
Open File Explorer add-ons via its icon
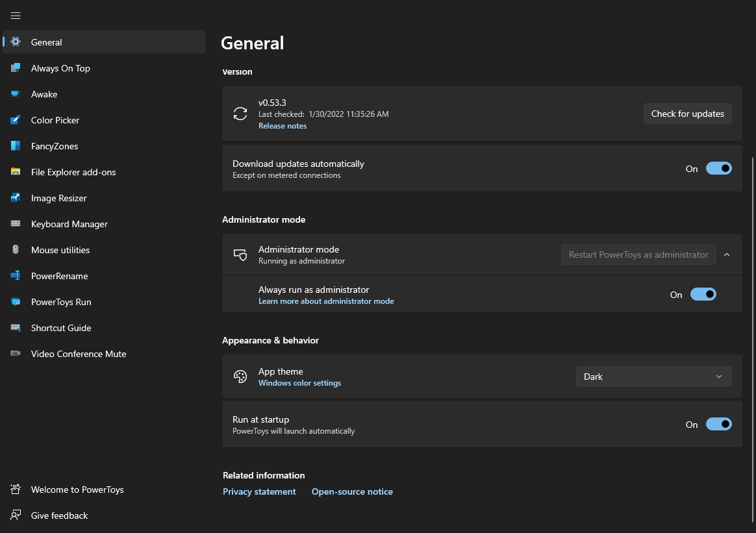(x=16, y=172)
